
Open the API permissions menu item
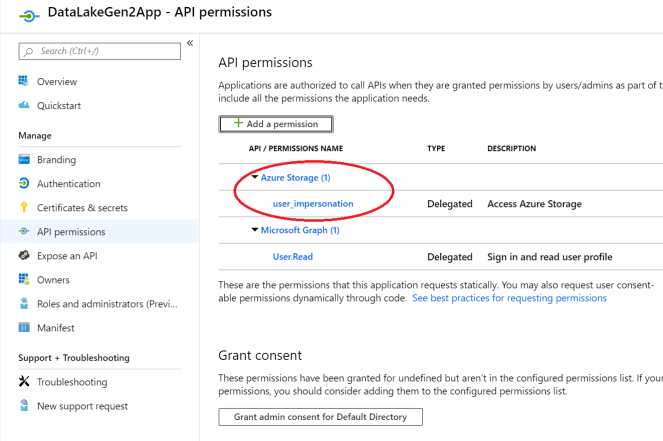coord(70,232)
